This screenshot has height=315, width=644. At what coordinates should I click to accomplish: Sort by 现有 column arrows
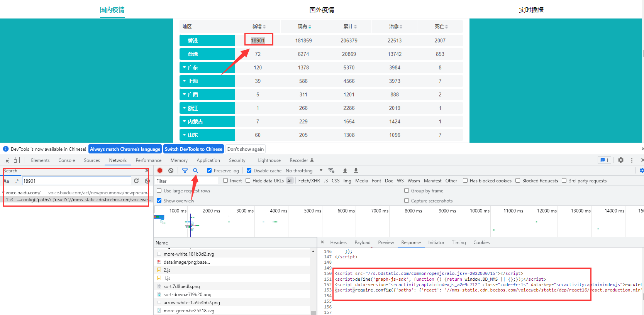pyautogui.click(x=310, y=27)
